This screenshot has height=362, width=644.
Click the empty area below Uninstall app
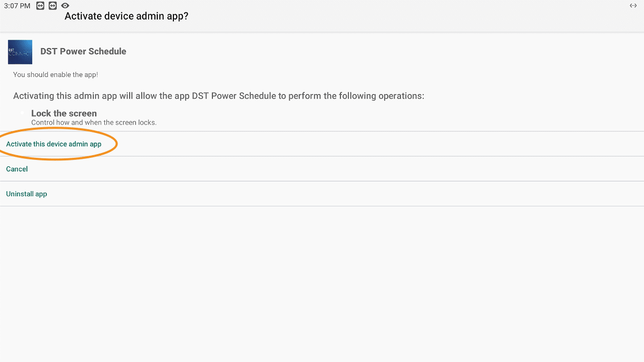pos(322,284)
